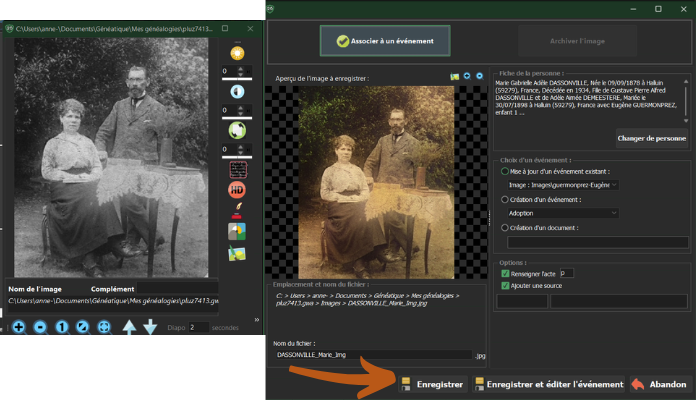697x400 pixels.
Task: Select 'Création d'un événement' radio option
Action: point(504,199)
